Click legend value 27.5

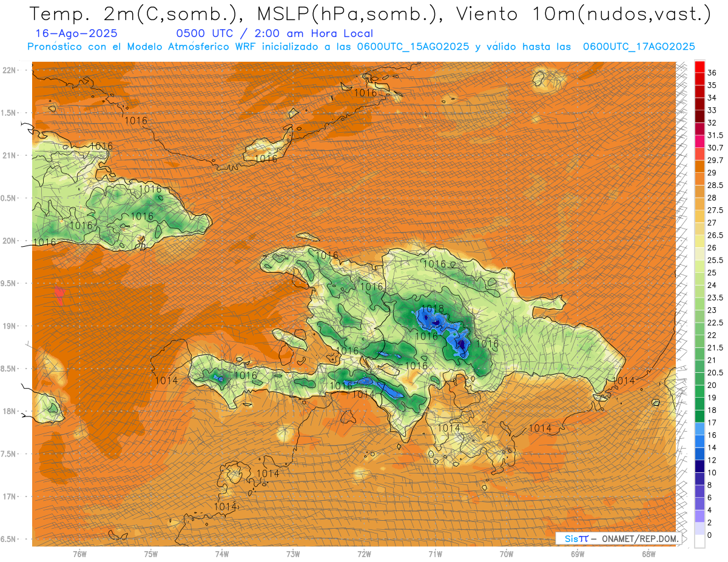tap(715, 210)
